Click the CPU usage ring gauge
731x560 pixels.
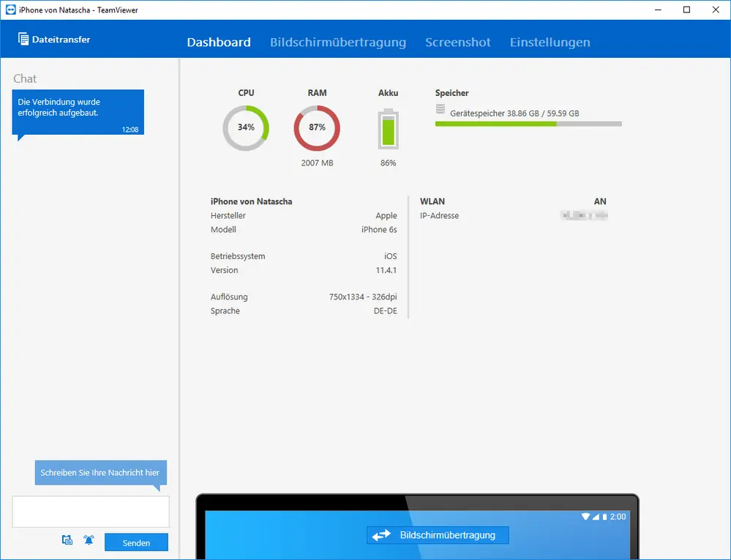coord(246,128)
